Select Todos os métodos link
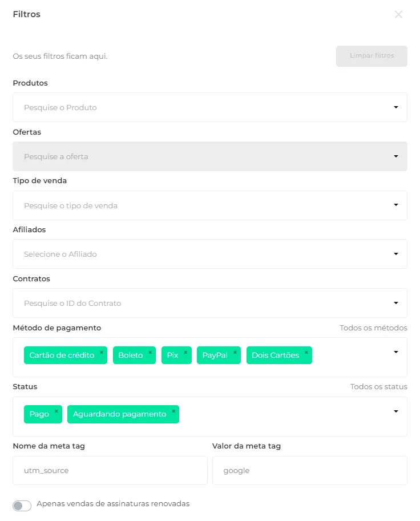The image size is (420, 521). (x=373, y=328)
